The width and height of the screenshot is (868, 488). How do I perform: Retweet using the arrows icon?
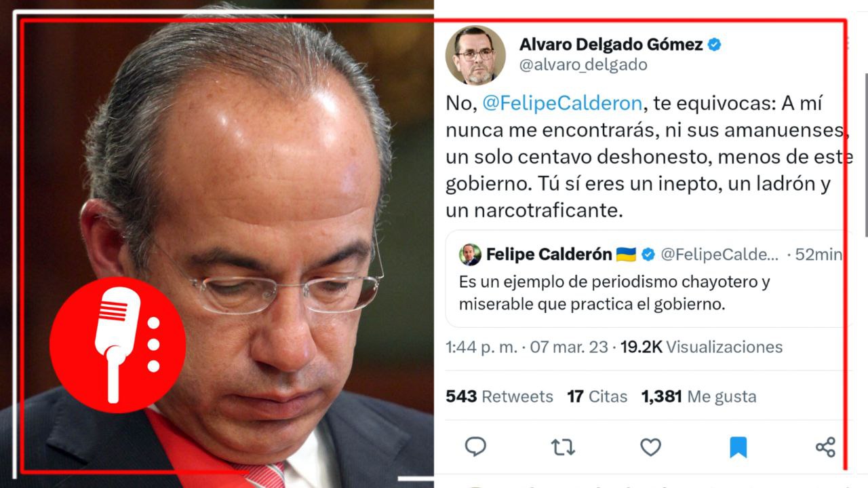[x=563, y=447]
